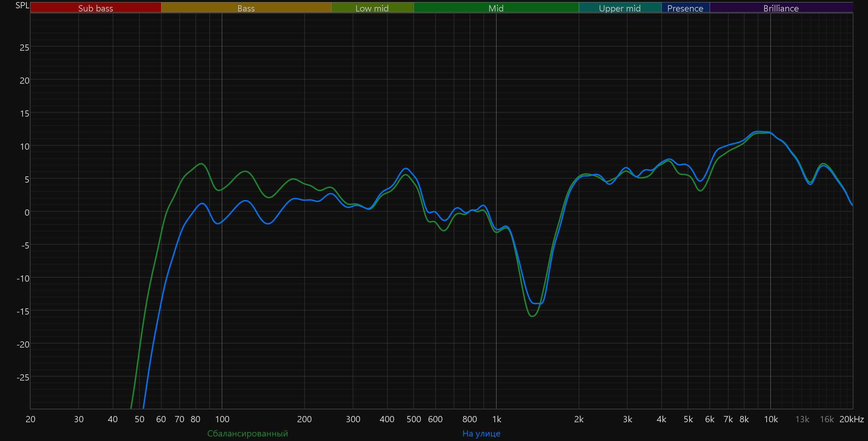The image size is (868, 441).
Task: Click the -25 dB level label
Action: point(23,377)
